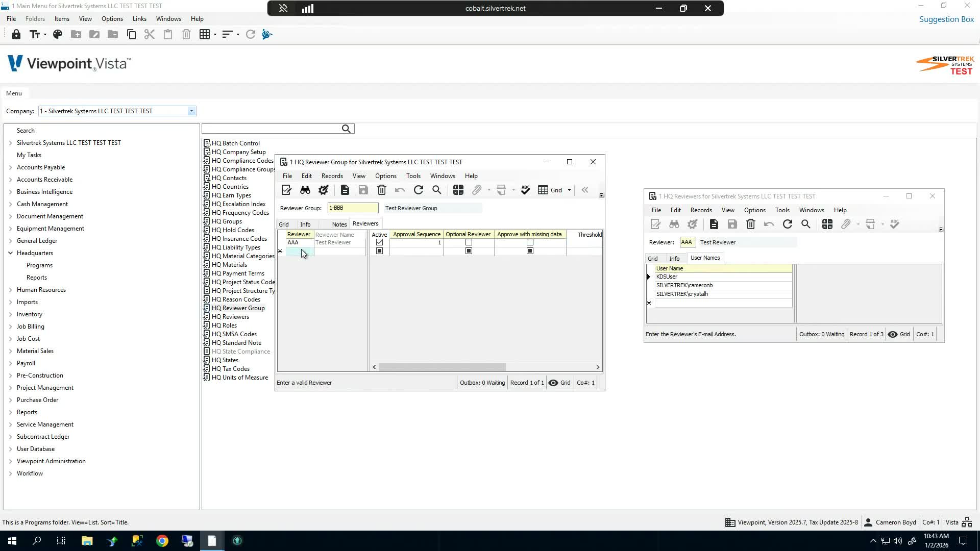Run spell check in Reviewer Group toolbar
The image size is (980, 551).
(x=526, y=190)
